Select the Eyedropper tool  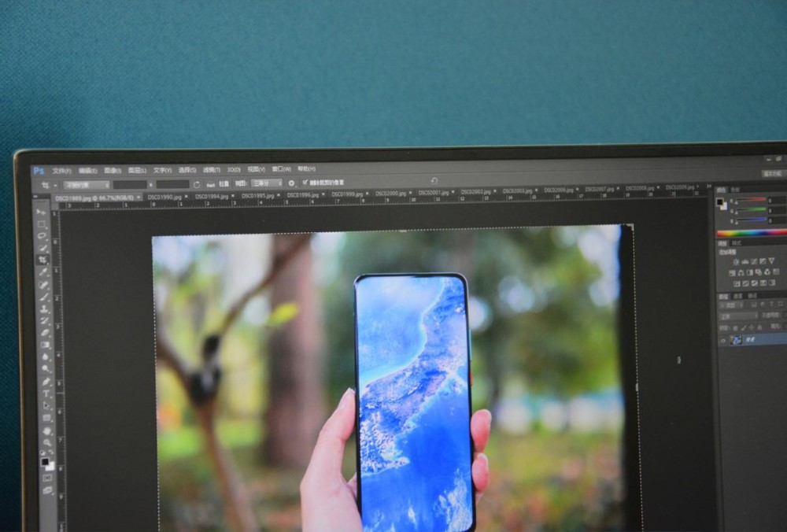tap(43, 272)
